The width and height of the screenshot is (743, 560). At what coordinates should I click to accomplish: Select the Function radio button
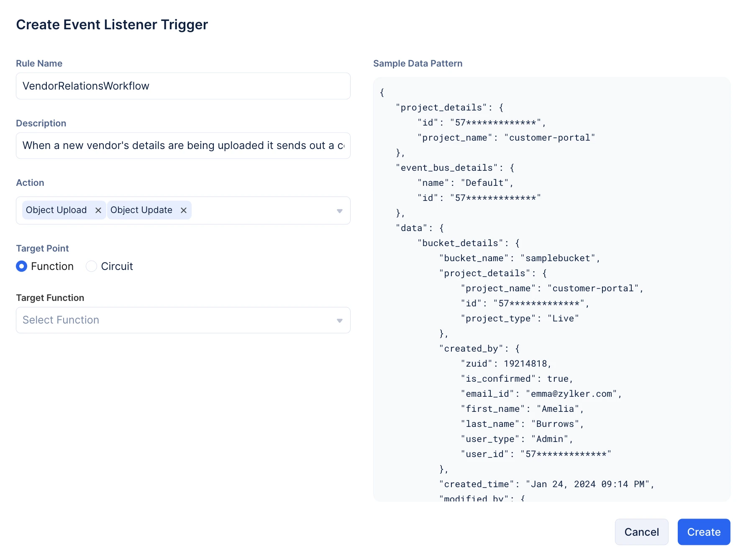click(x=22, y=266)
